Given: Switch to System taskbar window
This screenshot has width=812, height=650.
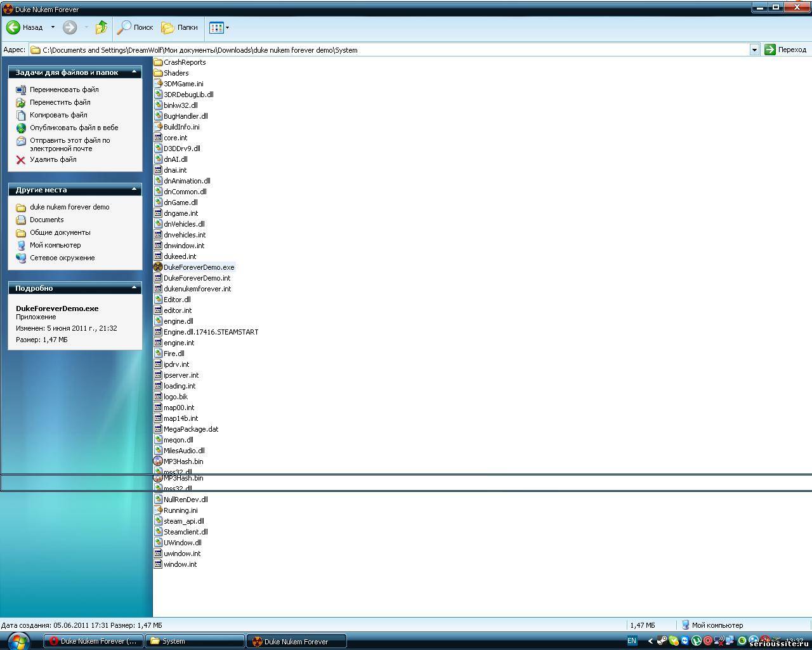Looking at the screenshot, I should click(195, 641).
